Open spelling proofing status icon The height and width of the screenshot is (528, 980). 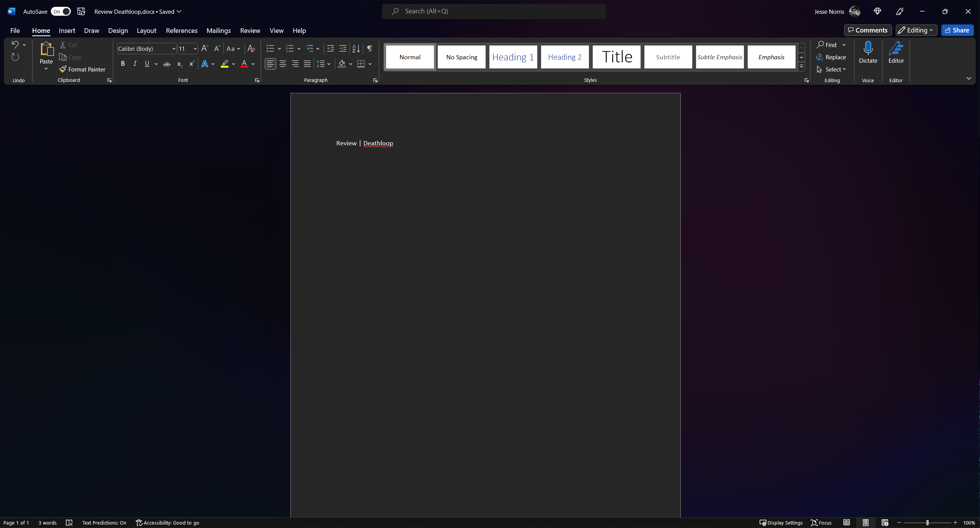69,523
